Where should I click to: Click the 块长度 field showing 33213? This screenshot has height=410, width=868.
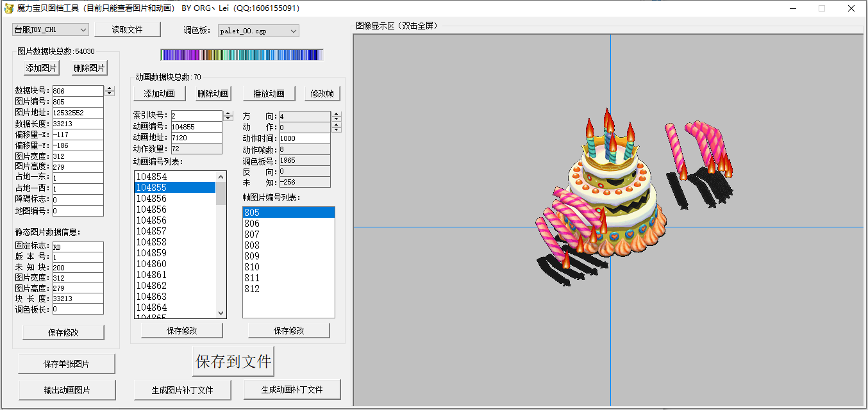[78, 299]
